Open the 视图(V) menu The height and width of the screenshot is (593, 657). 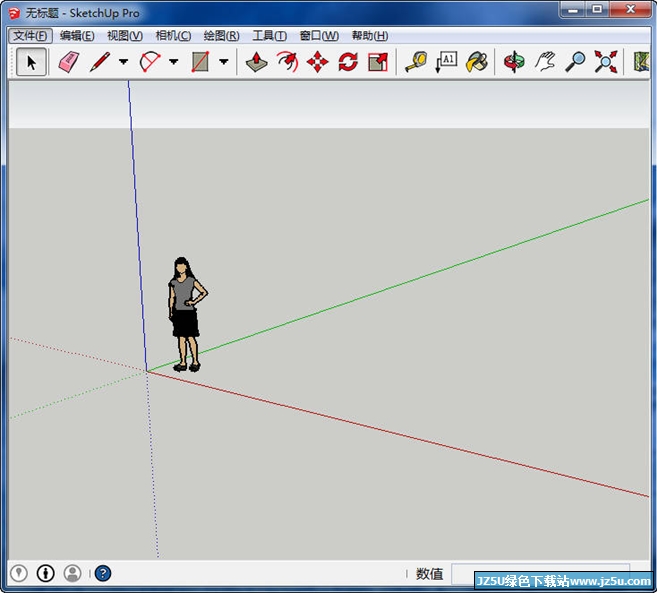tap(125, 36)
